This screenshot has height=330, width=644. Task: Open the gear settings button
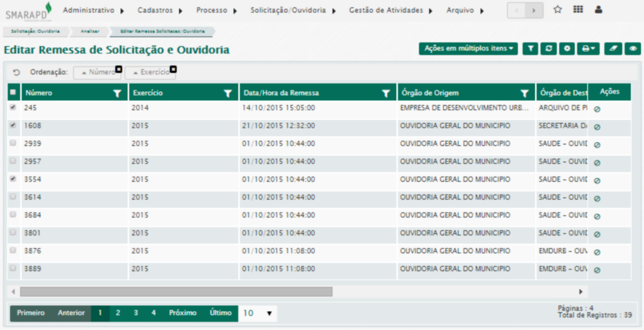click(x=567, y=49)
